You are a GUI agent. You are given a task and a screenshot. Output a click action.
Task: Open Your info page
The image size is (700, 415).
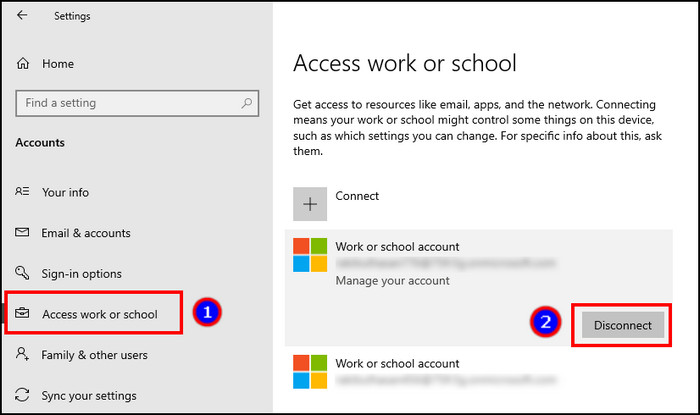(65, 192)
